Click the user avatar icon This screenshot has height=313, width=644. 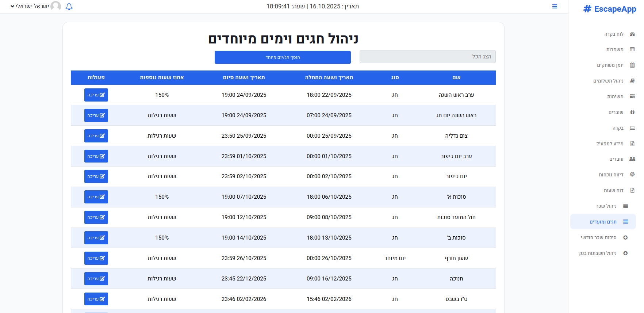[x=56, y=6]
